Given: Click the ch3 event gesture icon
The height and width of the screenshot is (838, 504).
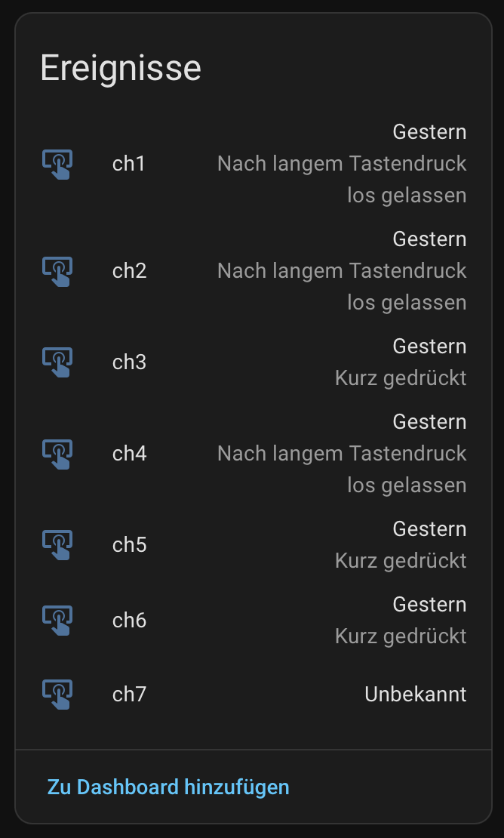Looking at the screenshot, I should 57,362.
